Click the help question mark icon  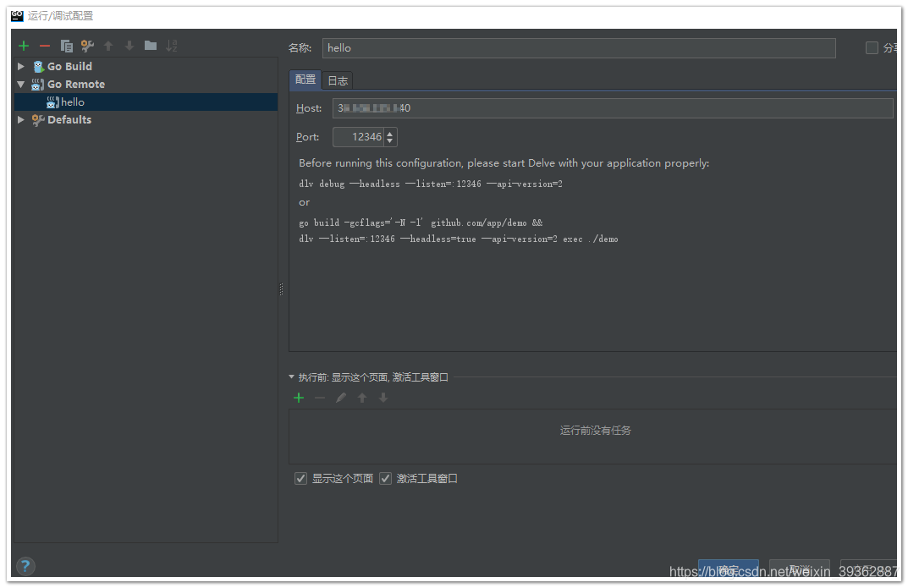pyautogui.click(x=25, y=566)
